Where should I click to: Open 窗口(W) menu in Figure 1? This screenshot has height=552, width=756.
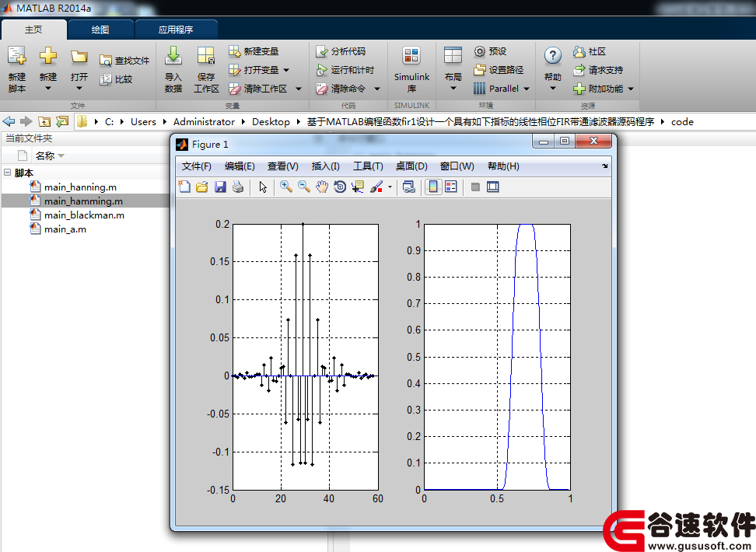coord(457,166)
